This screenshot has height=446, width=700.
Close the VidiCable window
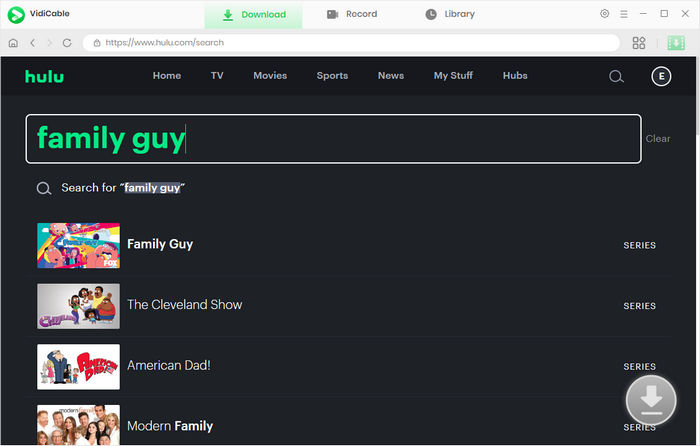685,14
